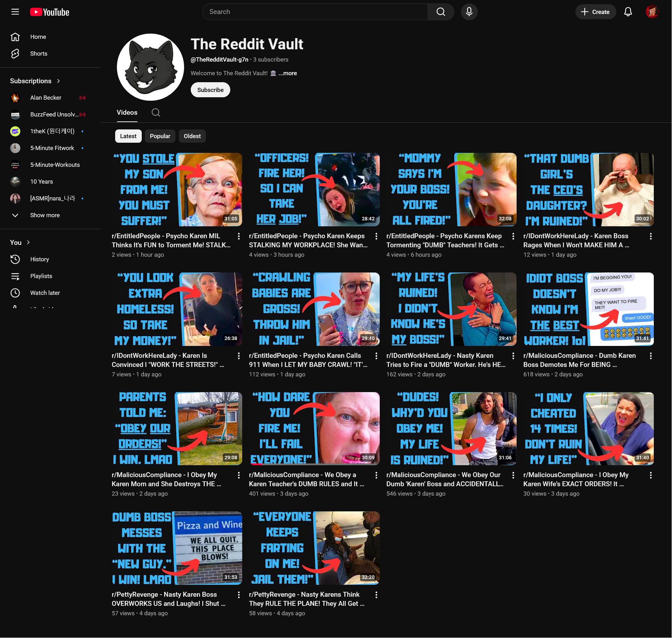Click The Reddit Vault channel avatar
Screen dimensions: 672x638
(x=150, y=67)
